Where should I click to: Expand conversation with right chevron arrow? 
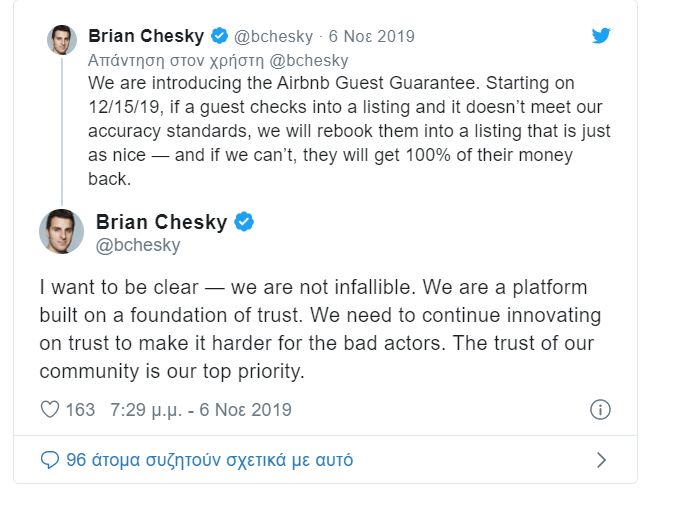coord(601,460)
